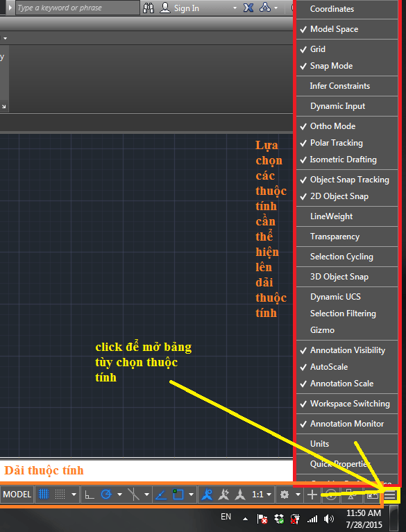
Task: Enable LineWeight in the menu
Action: pos(347,216)
